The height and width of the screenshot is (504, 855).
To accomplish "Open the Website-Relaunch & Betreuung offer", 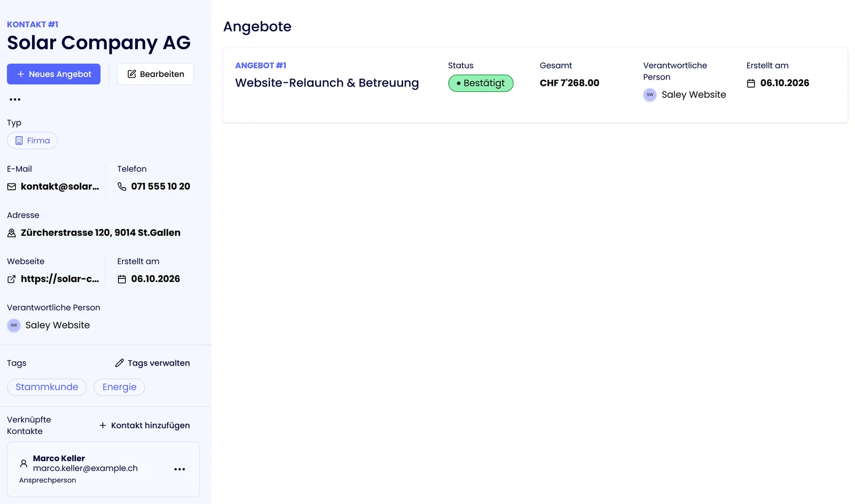I will [327, 83].
